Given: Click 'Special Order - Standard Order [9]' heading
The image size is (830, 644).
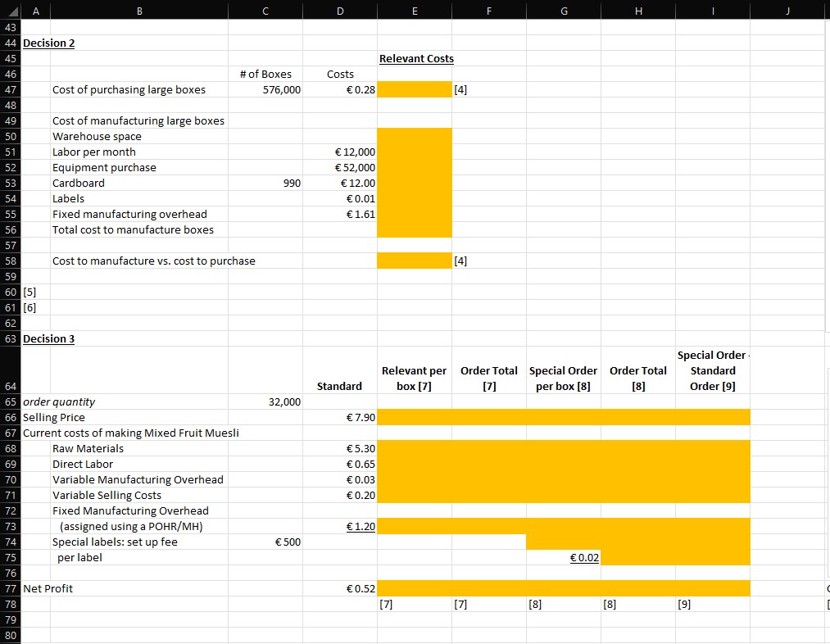Looking at the screenshot, I should pyautogui.click(x=713, y=370).
